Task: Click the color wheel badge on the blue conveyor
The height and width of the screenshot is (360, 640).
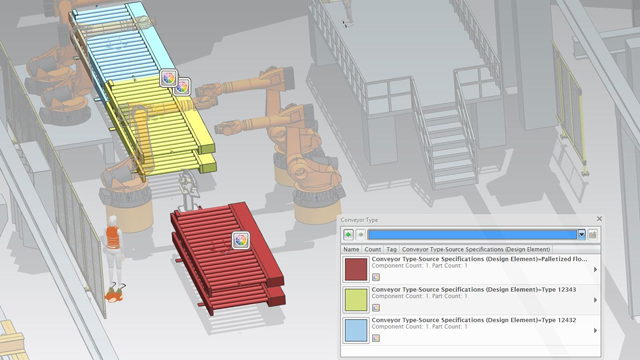Action: coord(169,78)
